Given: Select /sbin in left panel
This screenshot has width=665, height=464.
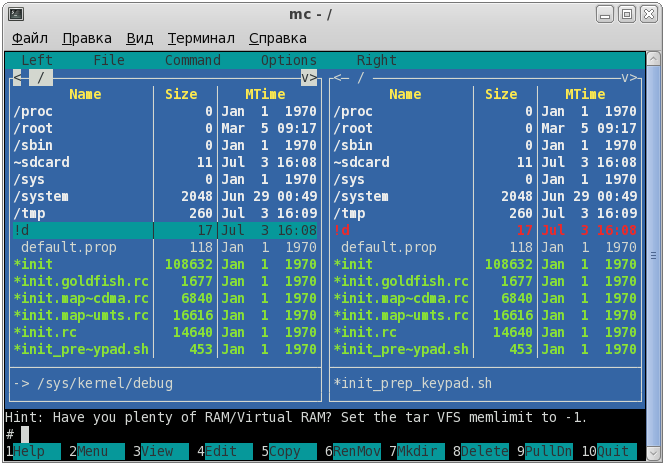Looking at the screenshot, I should [x=165, y=145].
